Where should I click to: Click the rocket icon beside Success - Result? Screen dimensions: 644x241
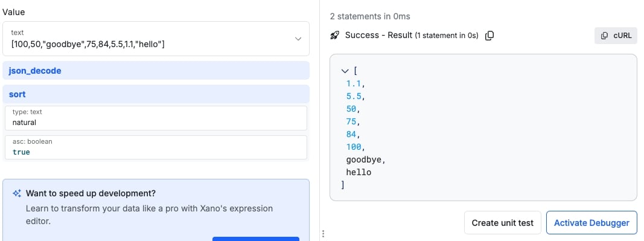coord(335,36)
